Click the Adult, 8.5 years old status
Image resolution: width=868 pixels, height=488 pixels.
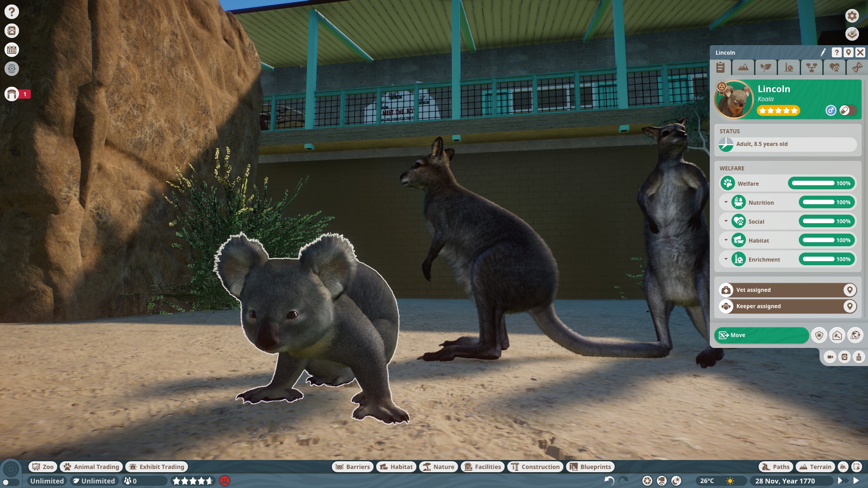coord(788,144)
